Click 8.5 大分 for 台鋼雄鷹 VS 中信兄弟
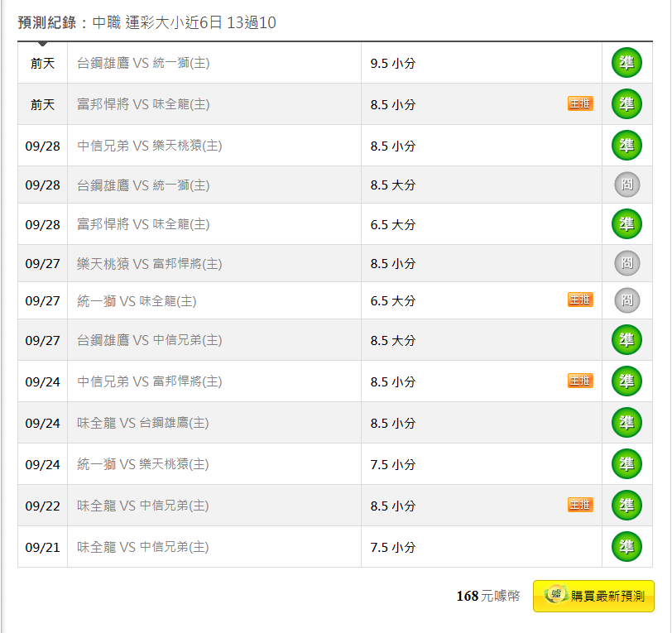Viewport: 672px width, 633px height. (393, 341)
